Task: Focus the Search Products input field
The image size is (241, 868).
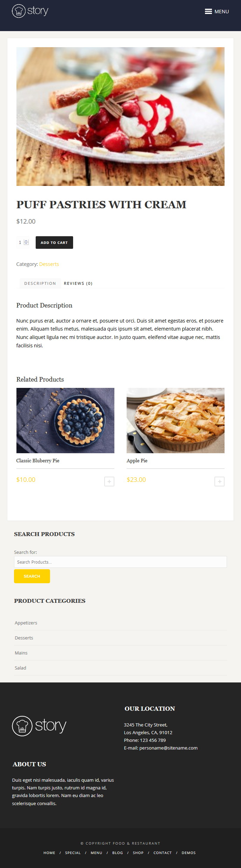Action: point(120,562)
